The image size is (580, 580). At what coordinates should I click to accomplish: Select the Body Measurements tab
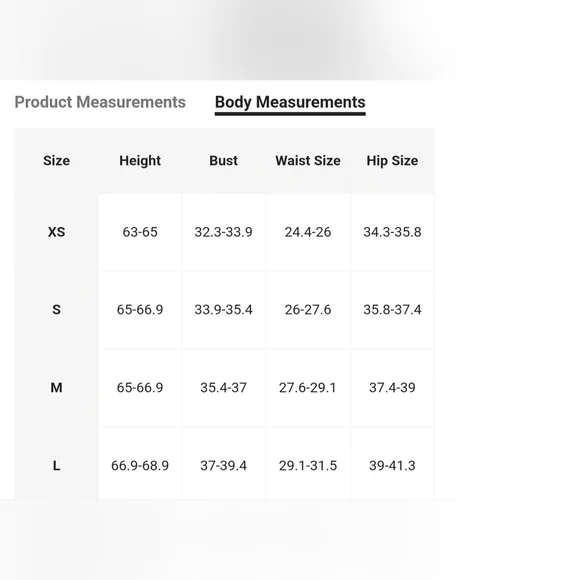[x=290, y=102]
